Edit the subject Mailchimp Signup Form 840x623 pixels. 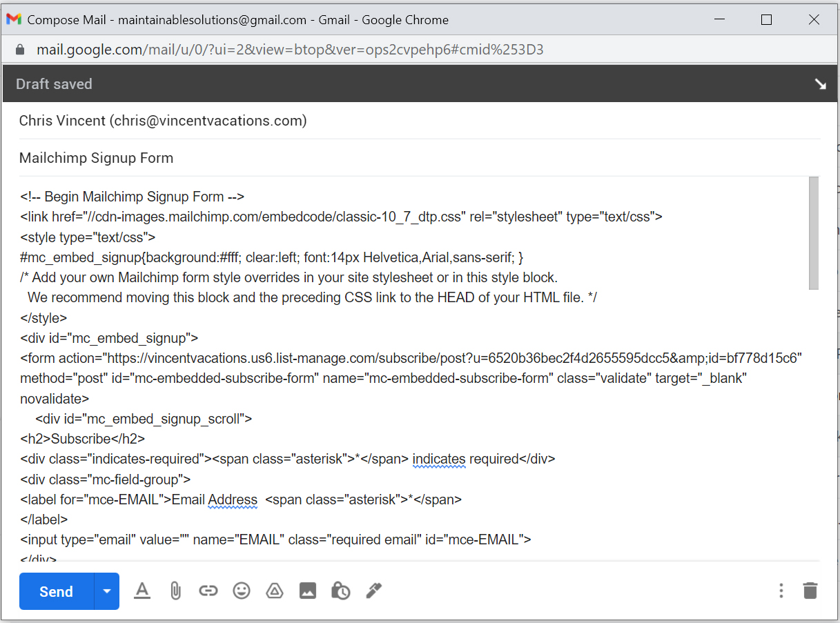(x=420, y=158)
